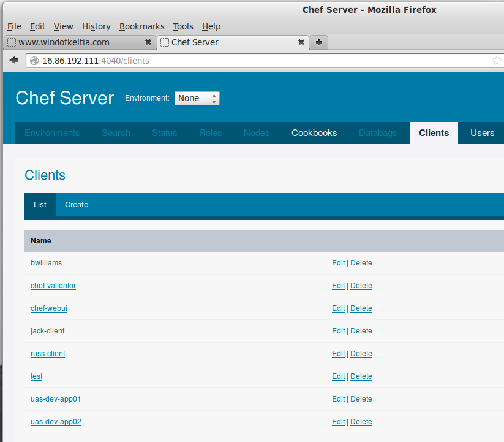Image resolution: width=504 pixels, height=442 pixels.
Task: Open the chef-validator client link
Action: 53,286
